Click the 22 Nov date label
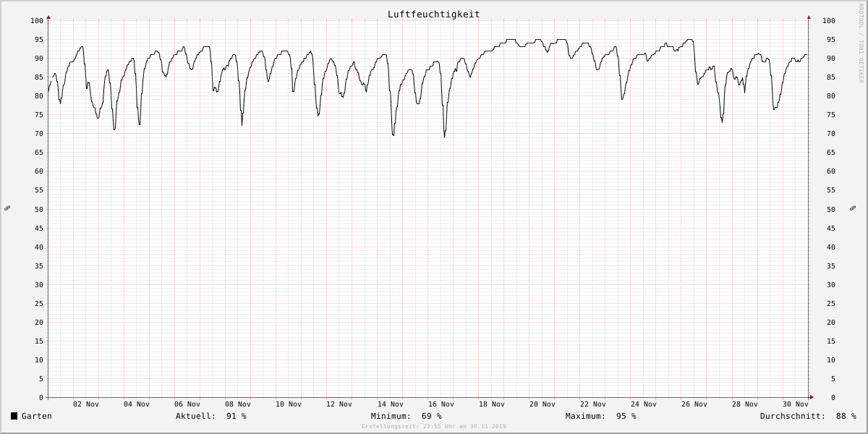Screen dimensions: 868x434 coord(593,404)
